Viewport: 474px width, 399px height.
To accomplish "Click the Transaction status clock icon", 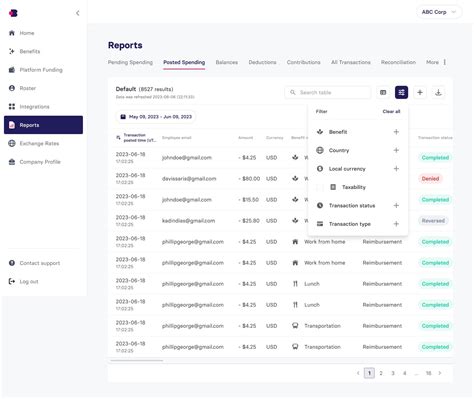I will click(320, 205).
